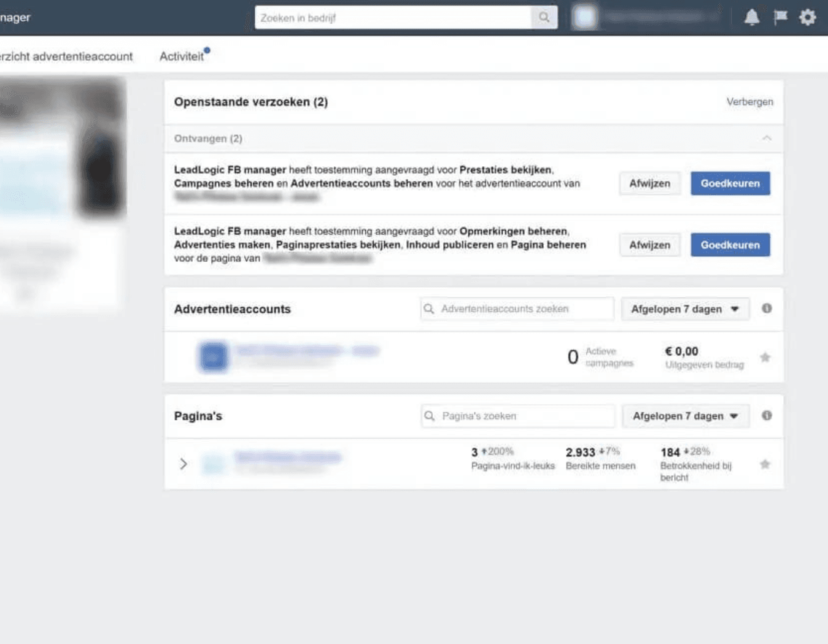828x644 pixels.
Task: Open Afgelopen 7 dagen dropdown for Advertentieaccounts
Action: (x=684, y=309)
